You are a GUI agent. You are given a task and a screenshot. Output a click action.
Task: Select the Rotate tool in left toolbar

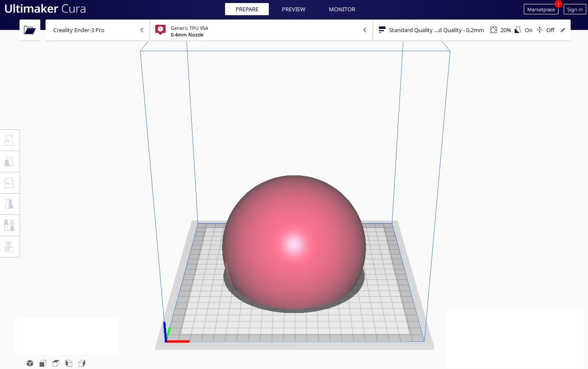(9, 183)
